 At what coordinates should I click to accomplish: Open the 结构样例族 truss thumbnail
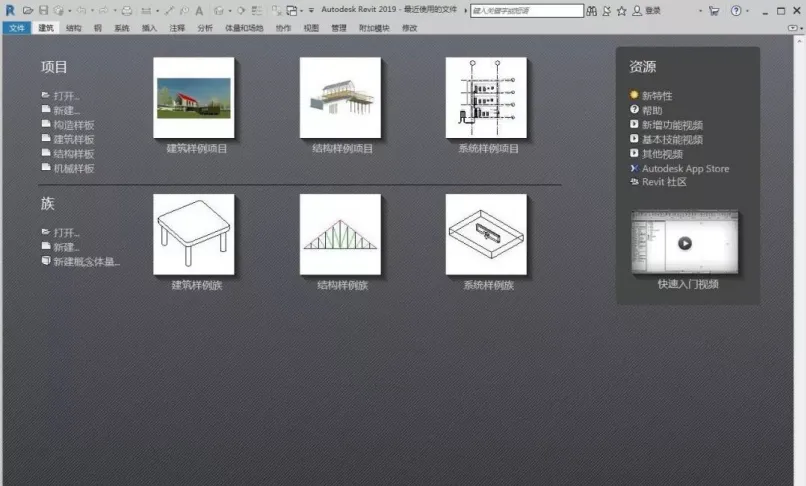click(x=340, y=235)
